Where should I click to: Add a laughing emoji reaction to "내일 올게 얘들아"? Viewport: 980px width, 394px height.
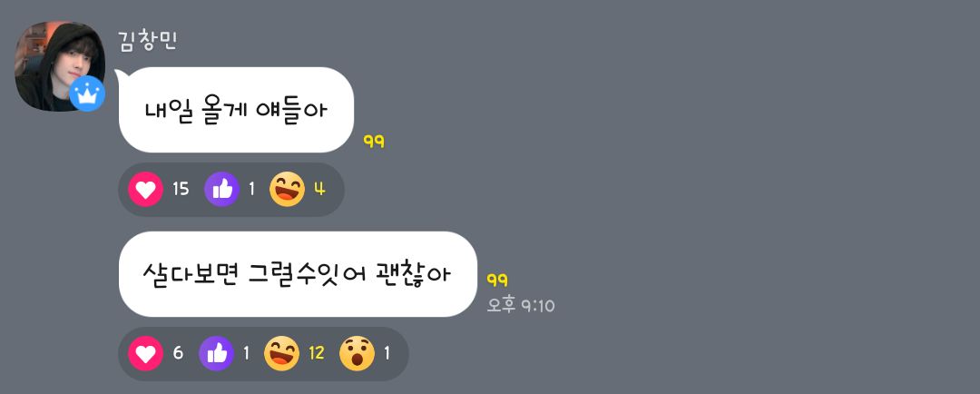[287, 189]
